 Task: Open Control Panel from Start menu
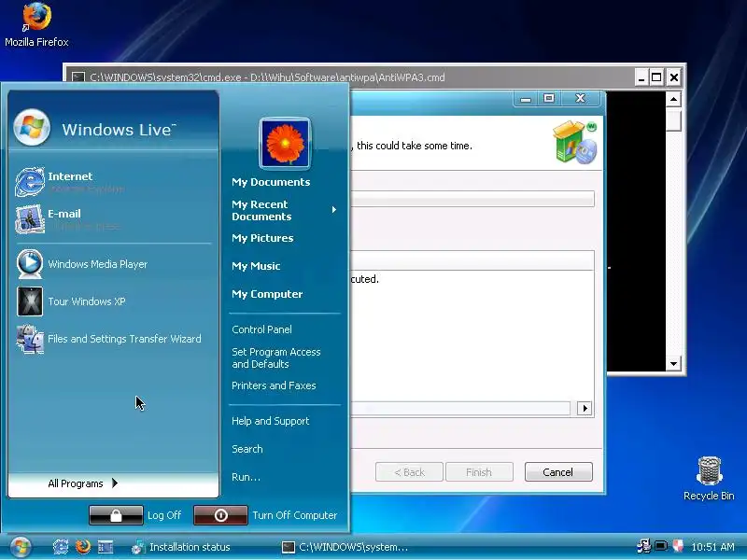261,329
